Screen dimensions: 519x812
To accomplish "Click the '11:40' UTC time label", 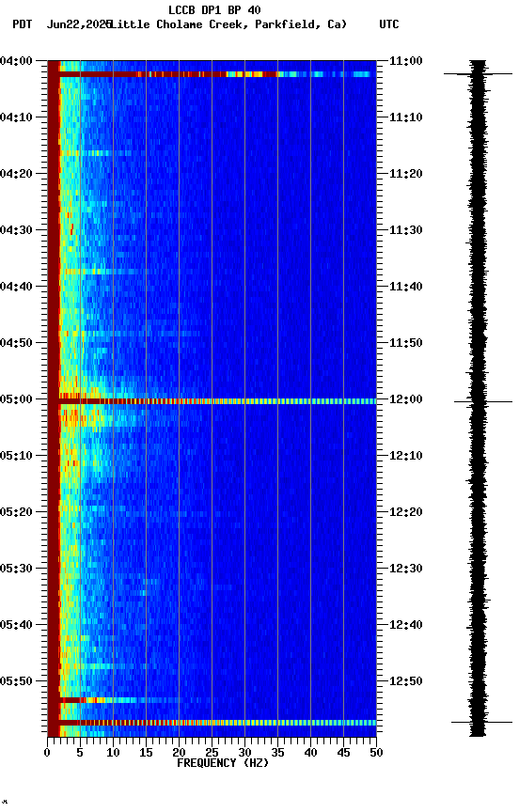I will coord(406,287).
